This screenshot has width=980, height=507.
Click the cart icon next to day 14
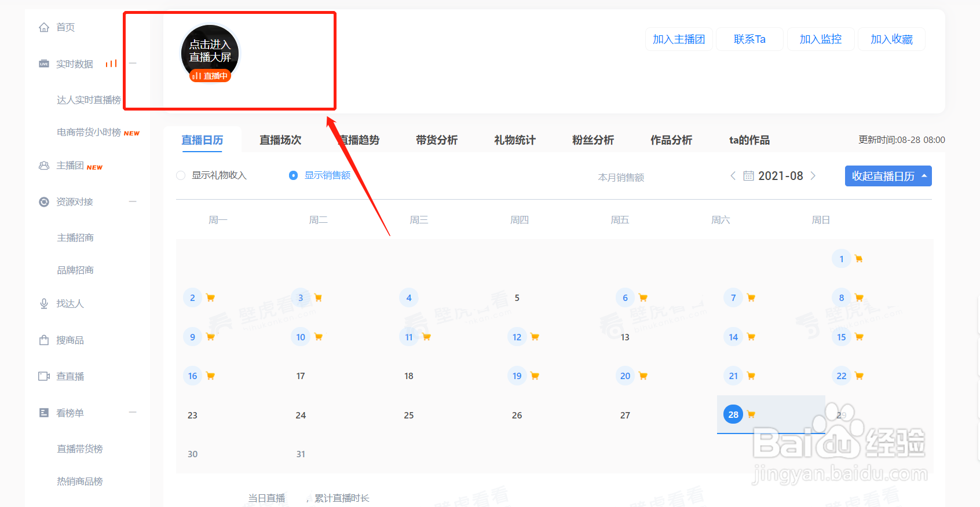click(x=751, y=337)
